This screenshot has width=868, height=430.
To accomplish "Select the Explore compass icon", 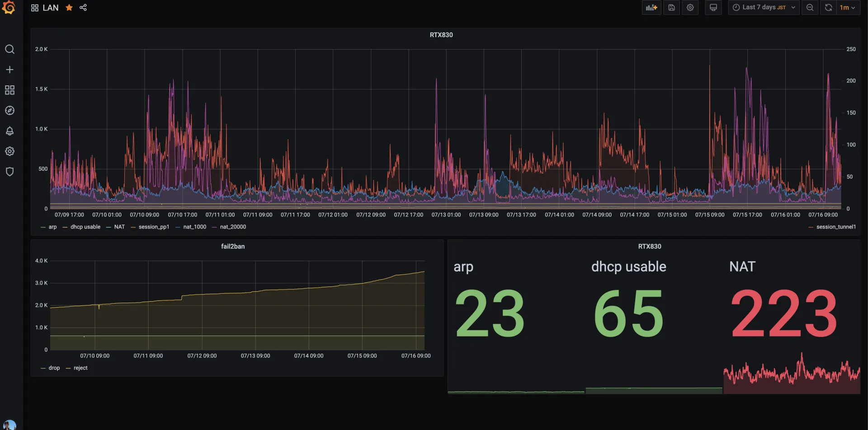I will (9, 110).
